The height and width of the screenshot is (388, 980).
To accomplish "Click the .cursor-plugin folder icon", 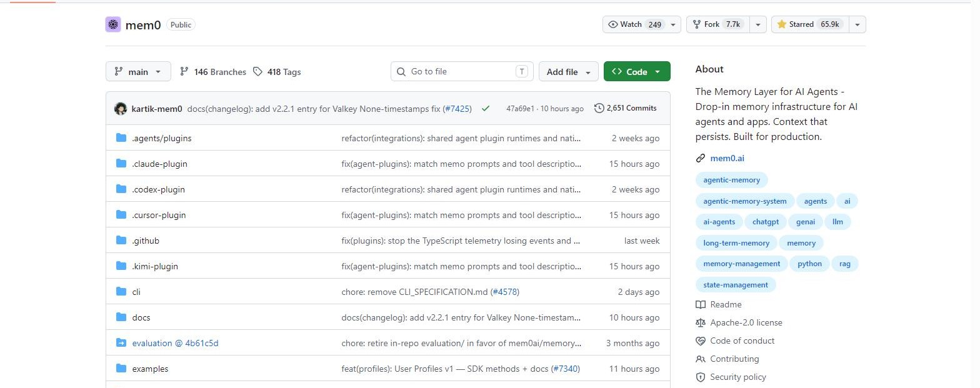I will click(121, 215).
